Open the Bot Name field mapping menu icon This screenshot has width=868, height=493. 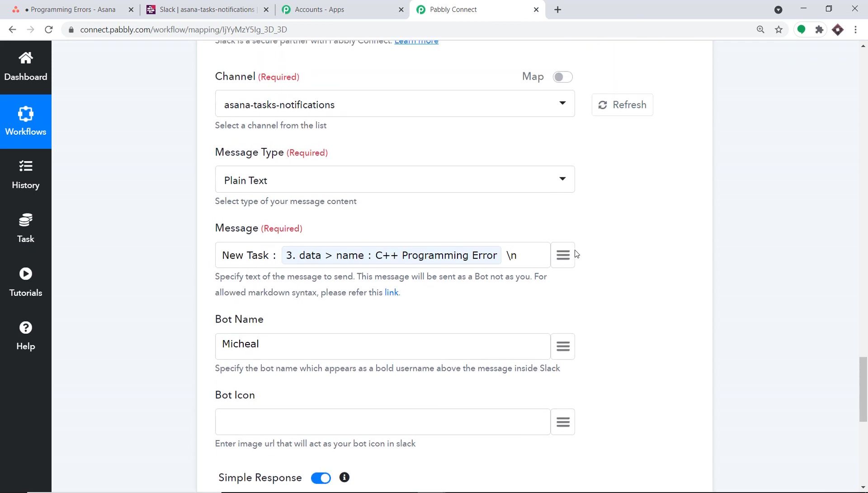[563, 346]
